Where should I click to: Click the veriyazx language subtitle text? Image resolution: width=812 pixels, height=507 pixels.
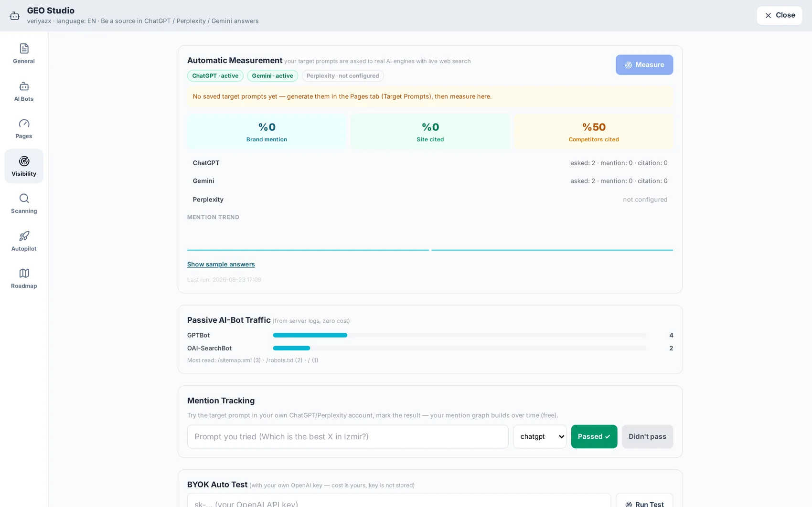(143, 21)
